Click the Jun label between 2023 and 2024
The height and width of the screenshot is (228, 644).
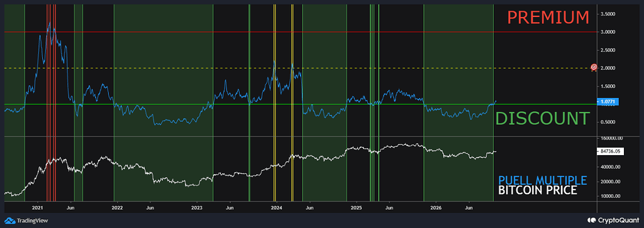coord(230,208)
